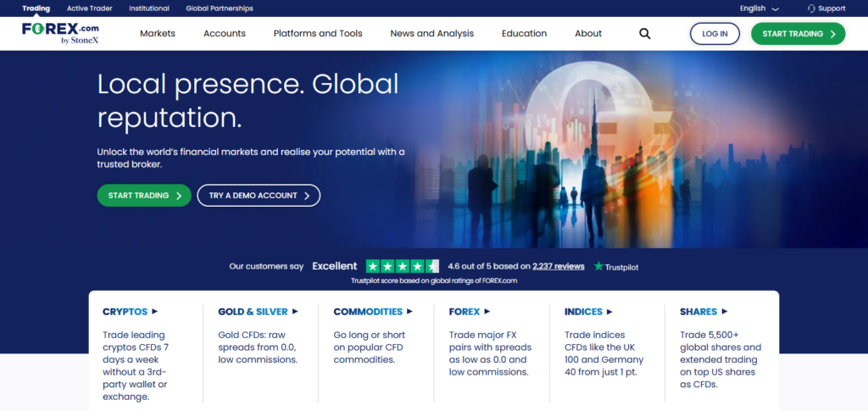
Task: Open the GOLD & SILVER heading link
Action: click(x=253, y=312)
